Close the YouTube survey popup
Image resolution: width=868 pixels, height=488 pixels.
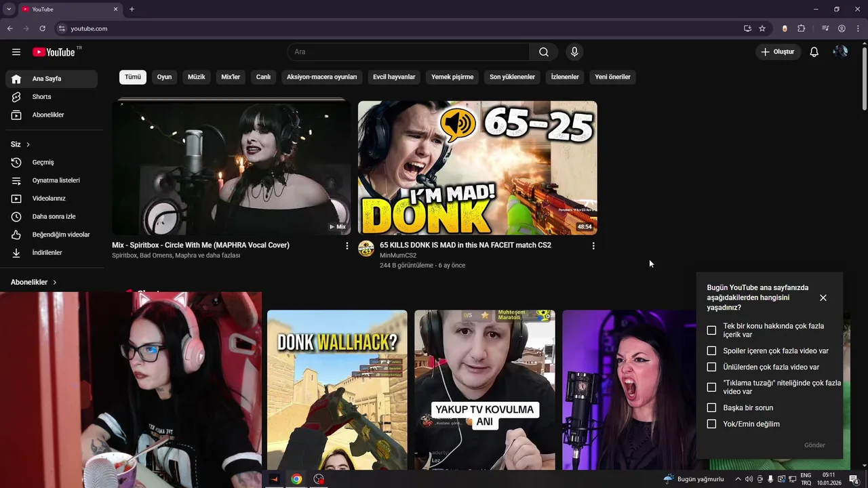[823, 298]
